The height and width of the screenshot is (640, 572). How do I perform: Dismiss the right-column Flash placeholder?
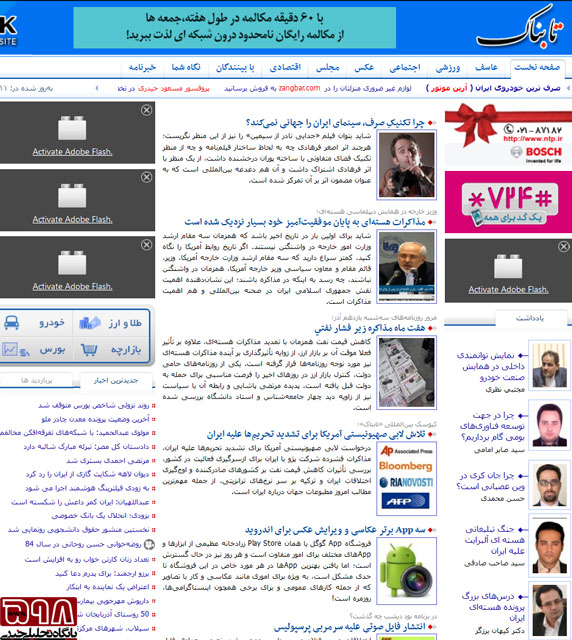pyautogui.click(x=564, y=247)
